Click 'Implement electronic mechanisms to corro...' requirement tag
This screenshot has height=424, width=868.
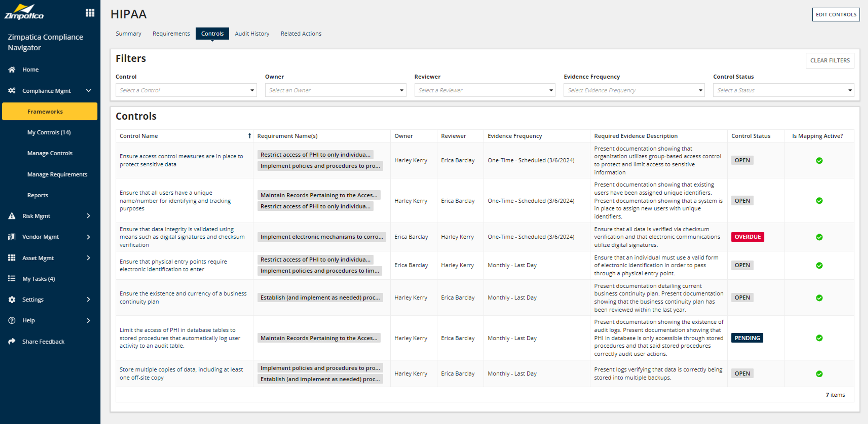[321, 237]
